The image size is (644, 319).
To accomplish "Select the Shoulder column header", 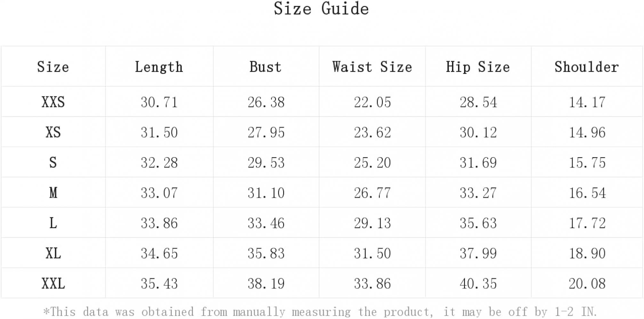I will click(587, 67).
